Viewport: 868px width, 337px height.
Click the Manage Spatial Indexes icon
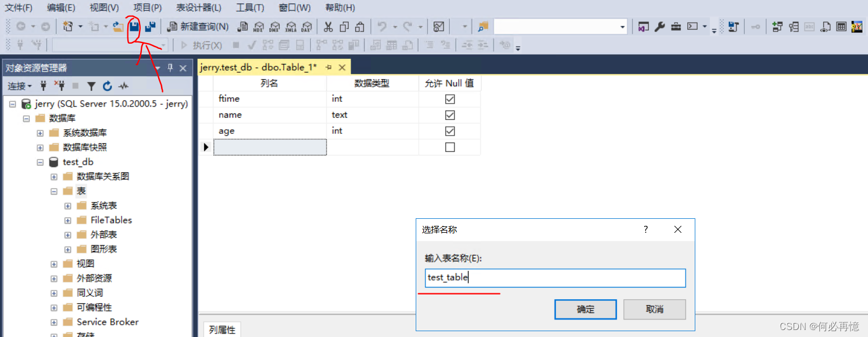(856, 26)
